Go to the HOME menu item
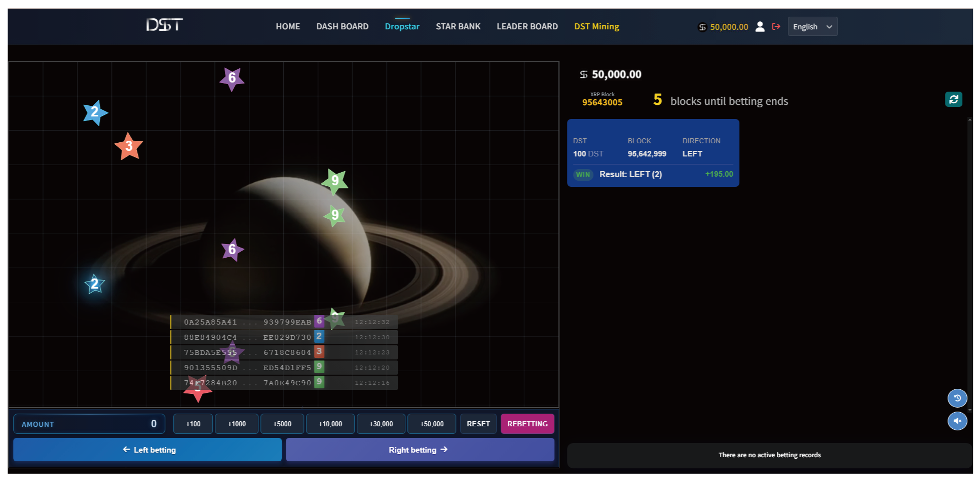 click(x=288, y=26)
